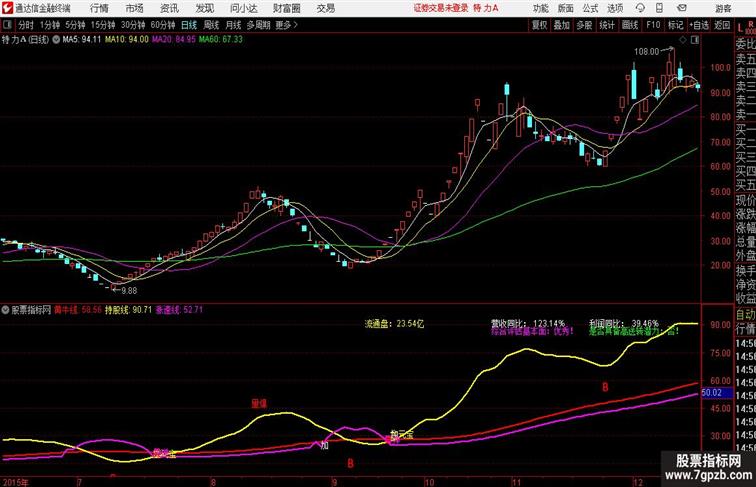Click the 多股 multi-stock button
Viewport: 756px width, 487px height.
pyautogui.click(x=584, y=25)
